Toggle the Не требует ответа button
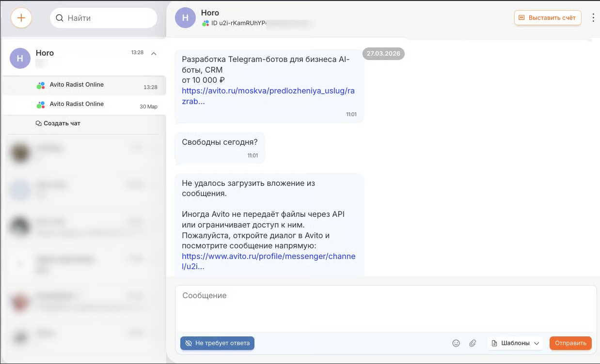 (217, 343)
